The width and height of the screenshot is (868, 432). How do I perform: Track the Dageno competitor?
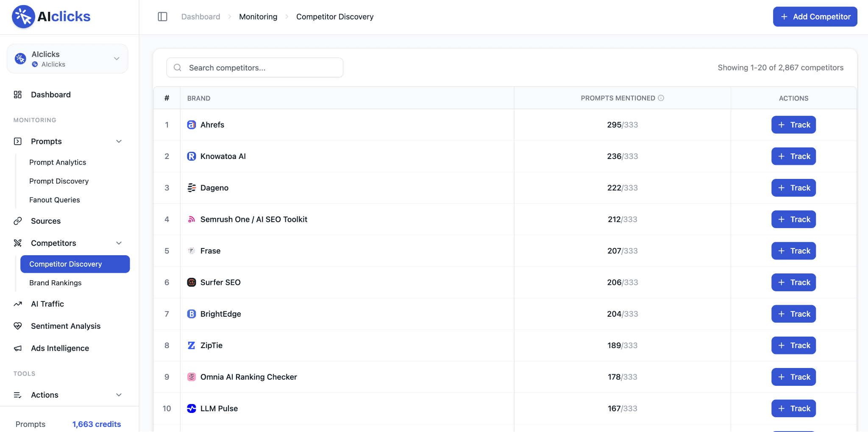793,188
